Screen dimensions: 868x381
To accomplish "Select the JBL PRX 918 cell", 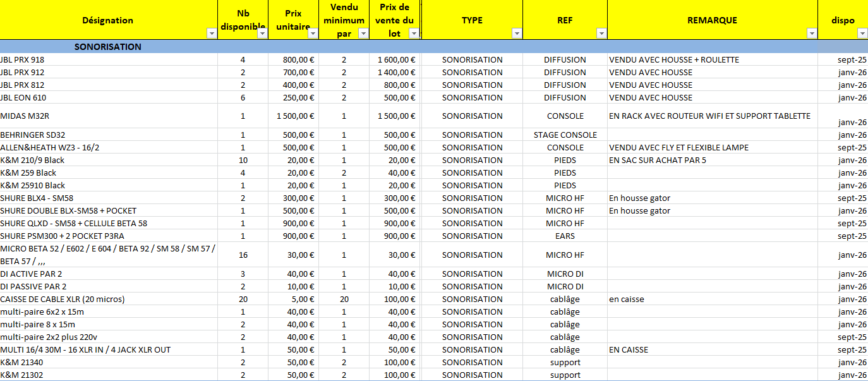I will pos(108,59).
